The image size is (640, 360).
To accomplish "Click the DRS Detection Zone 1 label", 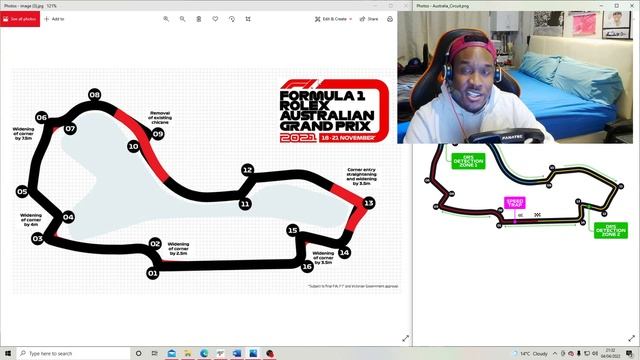I will click(x=468, y=161).
